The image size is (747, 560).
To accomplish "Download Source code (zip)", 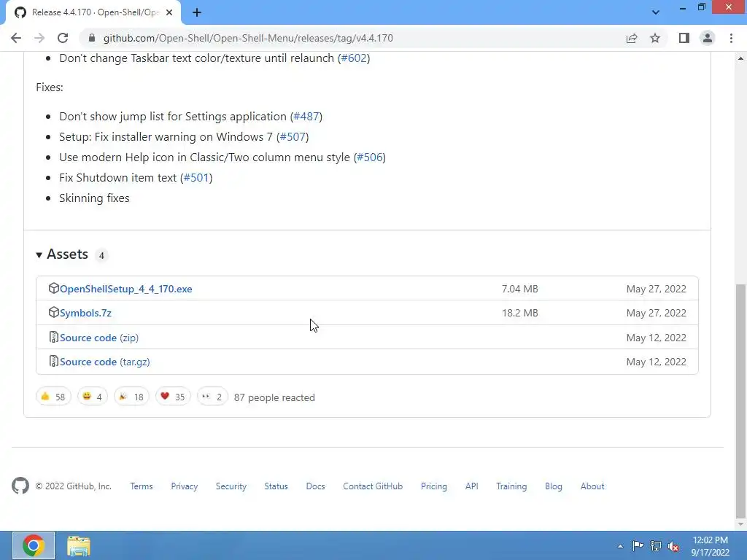I will click(99, 338).
